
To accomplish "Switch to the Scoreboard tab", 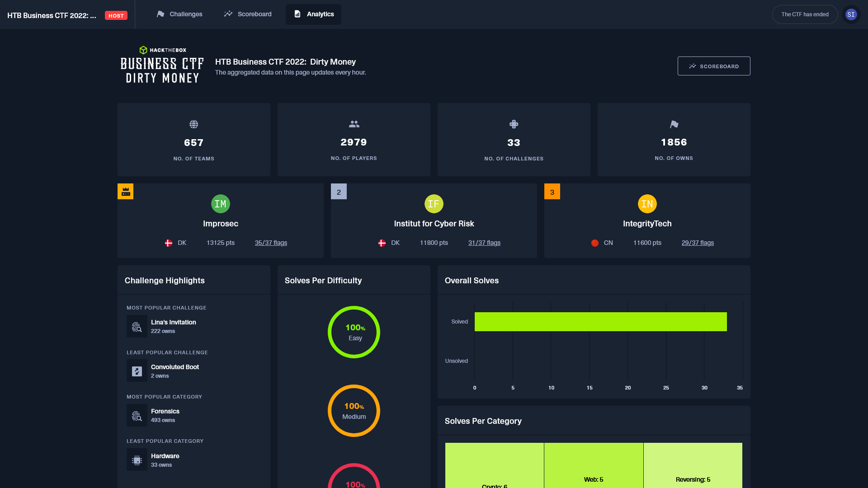I will pos(247,14).
